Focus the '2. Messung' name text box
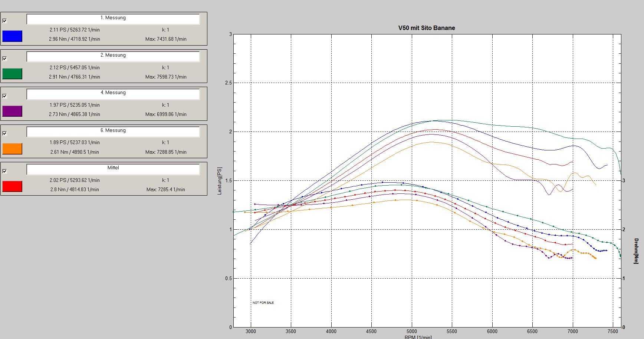 pos(113,56)
